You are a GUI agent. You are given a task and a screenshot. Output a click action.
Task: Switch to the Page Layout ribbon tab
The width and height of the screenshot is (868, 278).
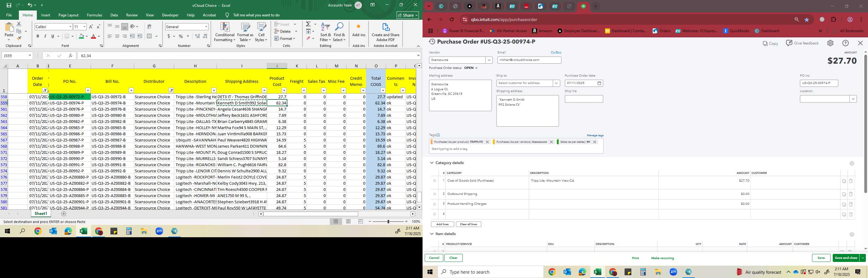pos(68,15)
